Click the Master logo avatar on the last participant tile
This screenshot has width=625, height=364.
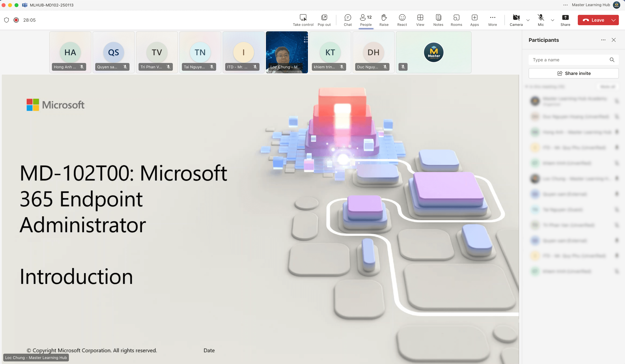tap(434, 52)
